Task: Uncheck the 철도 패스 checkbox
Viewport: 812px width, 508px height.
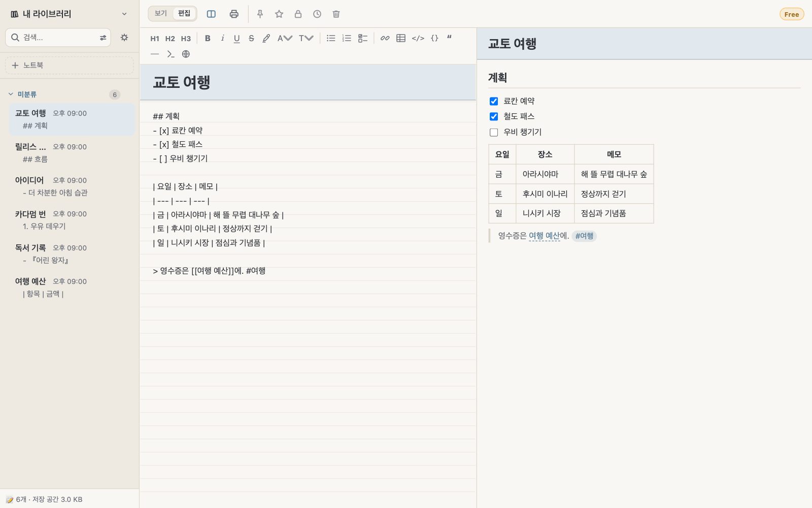Action: [494, 117]
